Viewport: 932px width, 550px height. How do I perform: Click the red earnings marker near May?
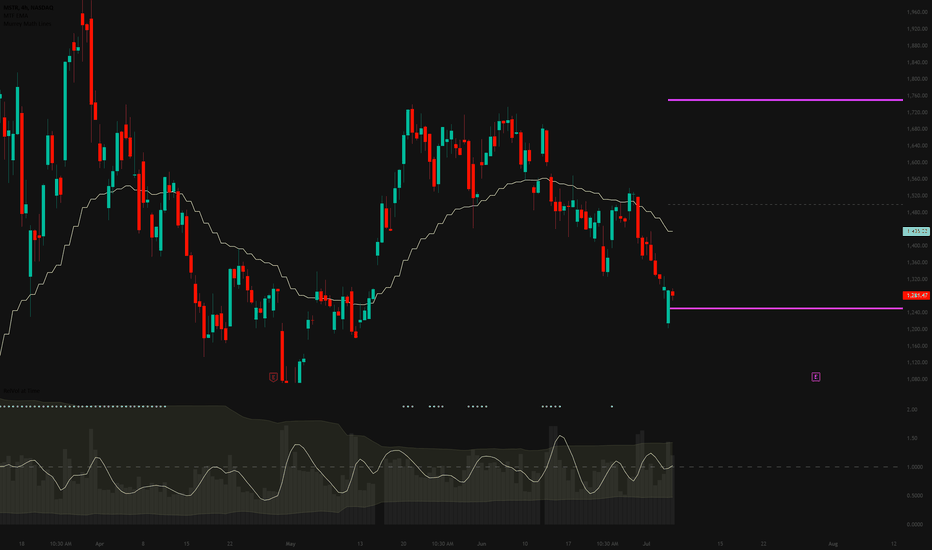pos(273,377)
